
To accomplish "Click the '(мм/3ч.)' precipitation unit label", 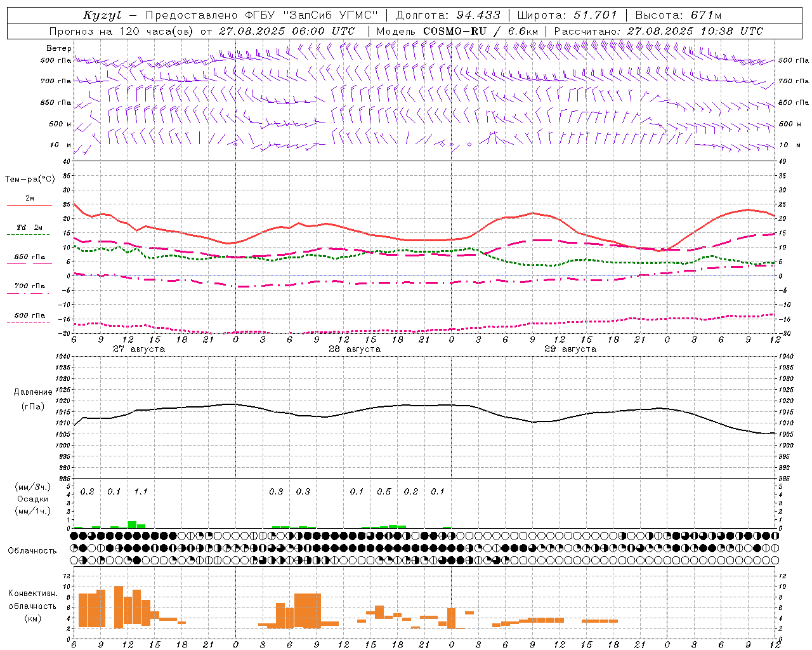I will [x=33, y=487].
